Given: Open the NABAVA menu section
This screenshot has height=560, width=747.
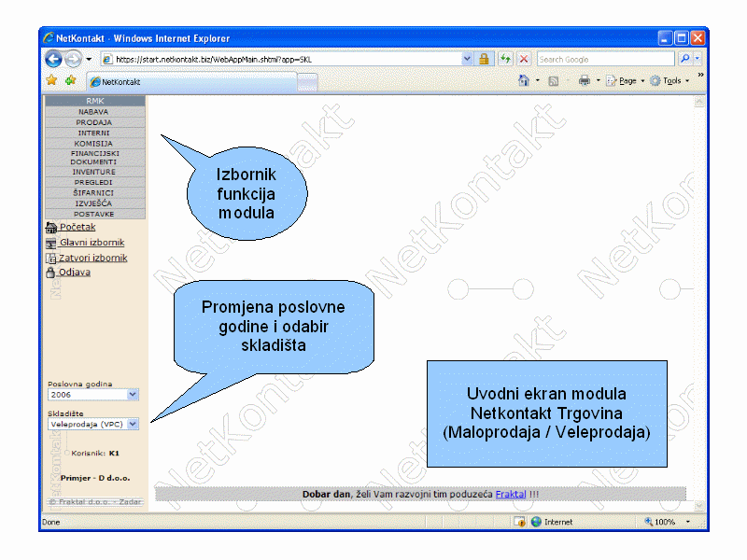Looking at the screenshot, I should coord(95,112).
